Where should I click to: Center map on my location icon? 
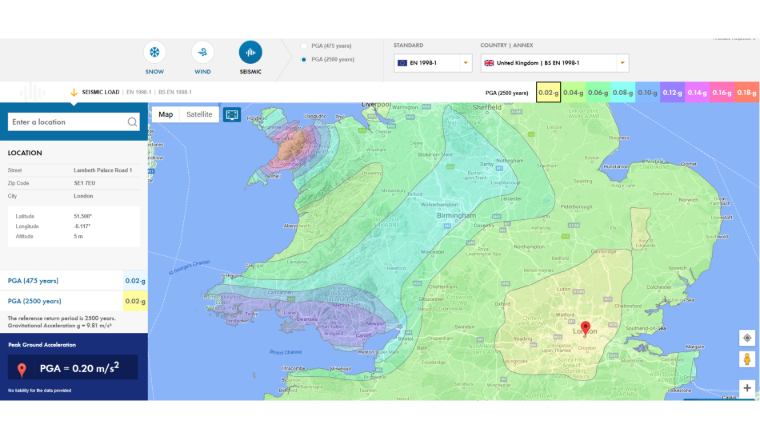(x=747, y=338)
